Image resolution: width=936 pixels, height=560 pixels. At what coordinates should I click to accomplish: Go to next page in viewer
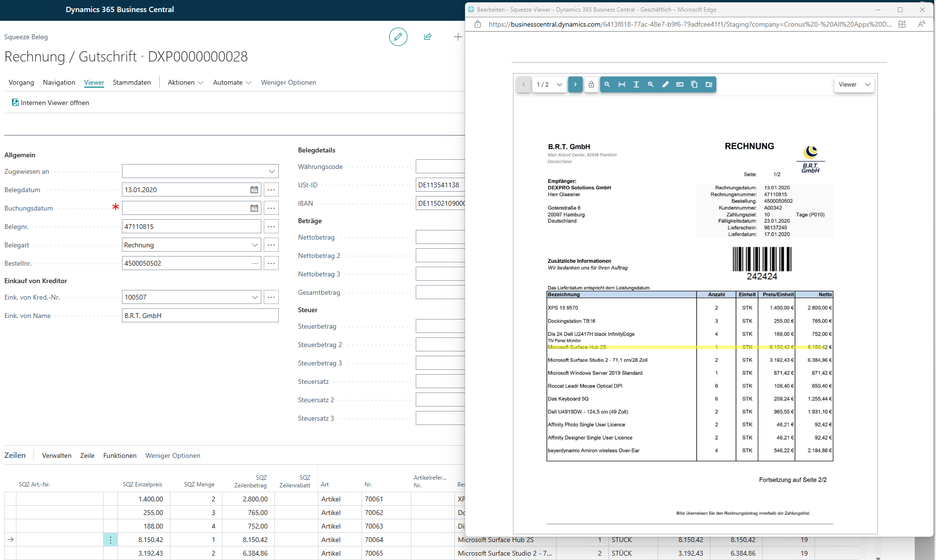click(575, 84)
